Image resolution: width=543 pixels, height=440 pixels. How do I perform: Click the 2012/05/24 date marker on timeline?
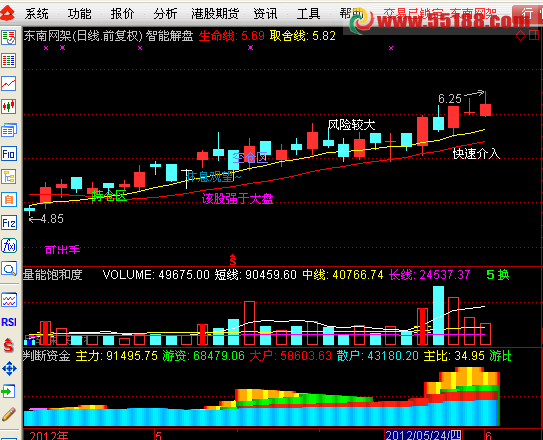click(423, 435)
